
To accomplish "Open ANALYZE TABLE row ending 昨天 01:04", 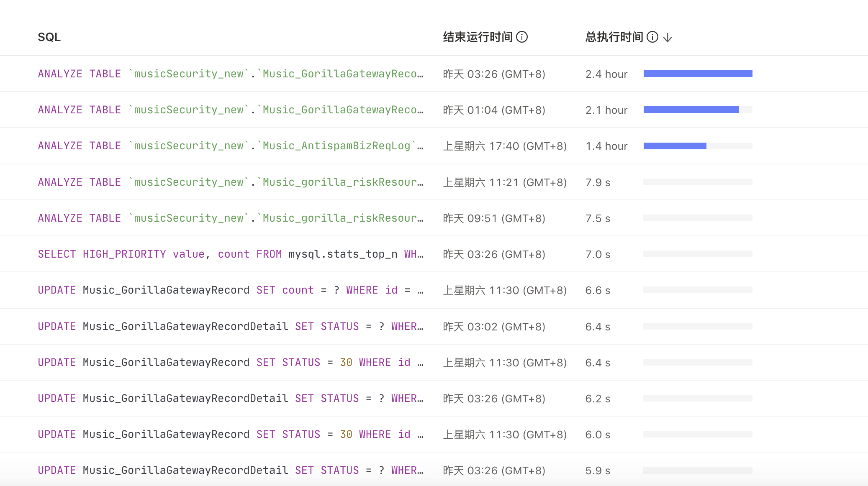I will coord(231,110).
